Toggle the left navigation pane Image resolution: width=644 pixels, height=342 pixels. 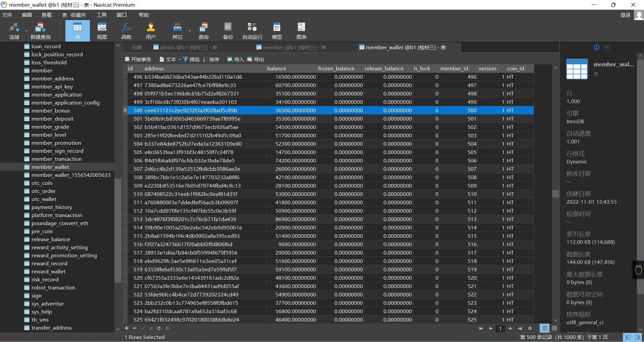pos(628,337)
